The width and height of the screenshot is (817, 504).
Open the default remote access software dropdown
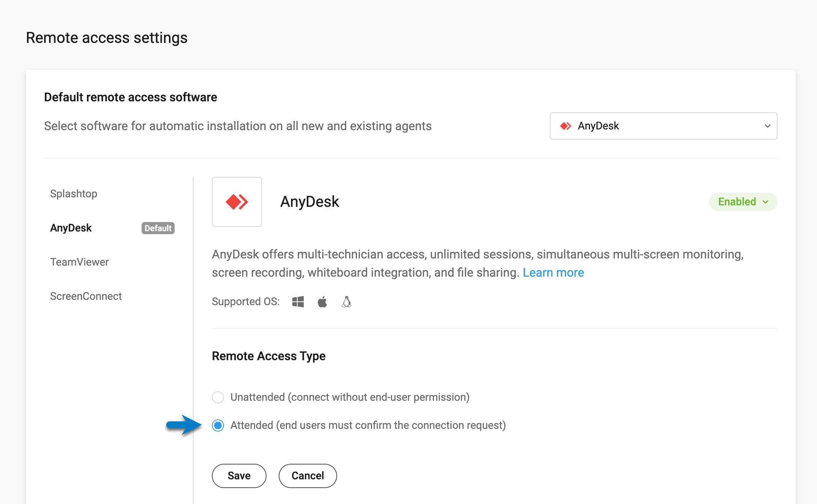point(662,126)
